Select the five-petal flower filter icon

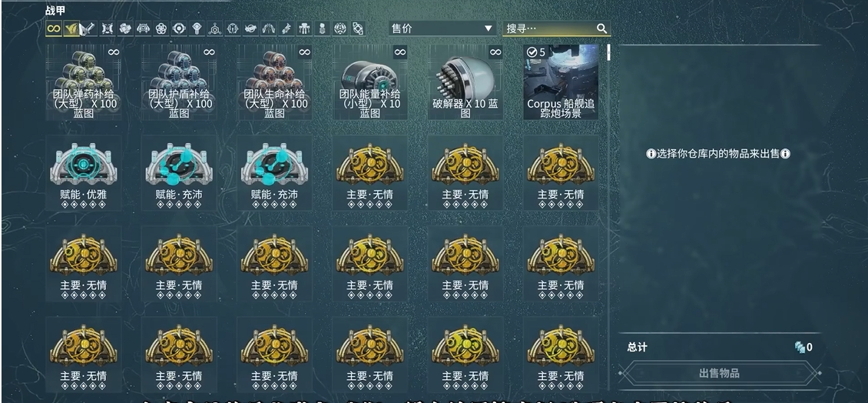click(x=161, y=28)
